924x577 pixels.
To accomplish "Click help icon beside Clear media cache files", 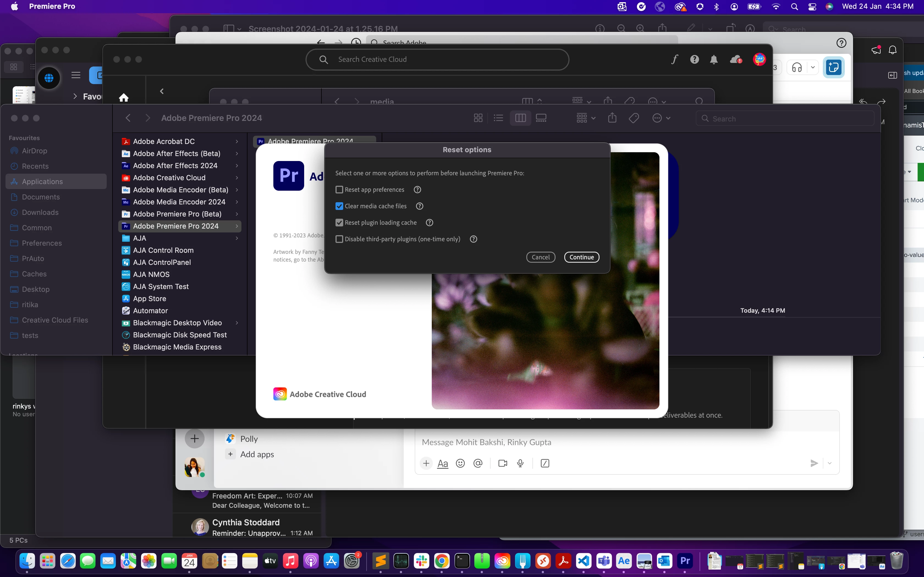I will pyautogui.click(x=420, y=206).
